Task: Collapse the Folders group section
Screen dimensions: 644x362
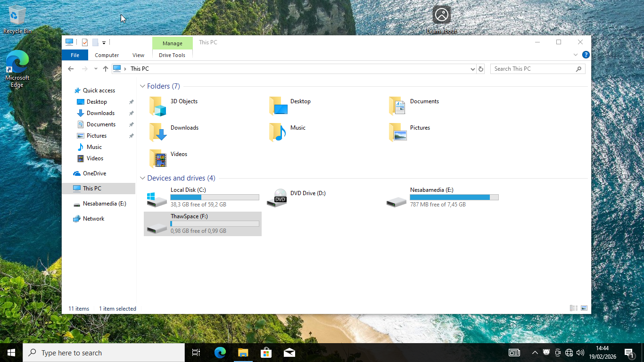Action: tap(142, 86)
